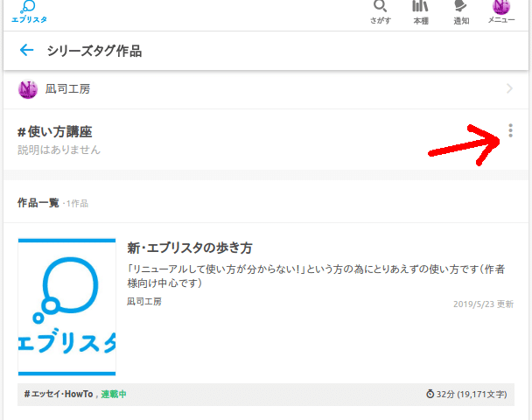Click the 凪司工房 author under the work
This screenshot has width=532, height=420.
(144, 301)
